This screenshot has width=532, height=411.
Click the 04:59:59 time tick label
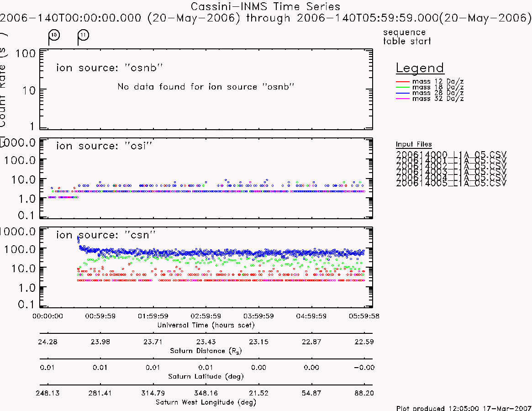pyautogui.click(x=311, y=316)
